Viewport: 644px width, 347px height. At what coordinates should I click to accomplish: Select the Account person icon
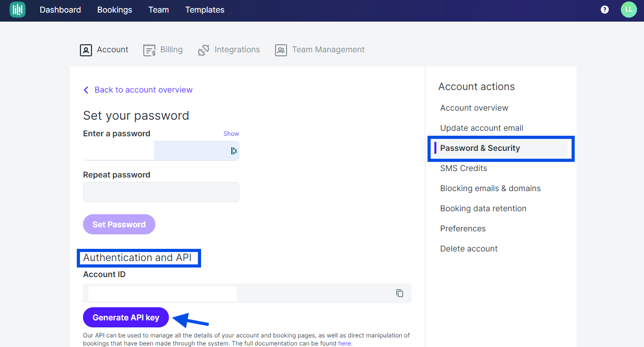(x=86, y=50)
